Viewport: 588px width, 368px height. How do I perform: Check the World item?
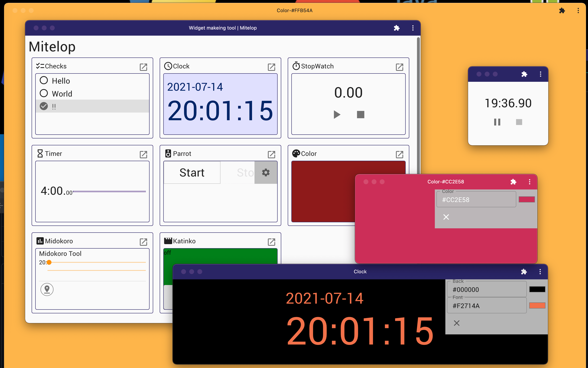coord(44,93)
